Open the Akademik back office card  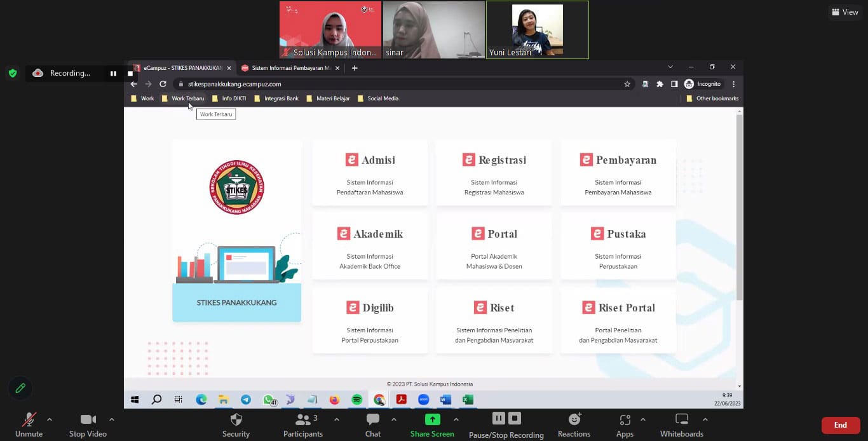tap(370, 247)
